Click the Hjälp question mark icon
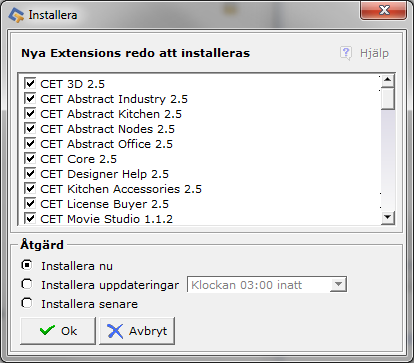414x363 pixels. tap(346, 53)
